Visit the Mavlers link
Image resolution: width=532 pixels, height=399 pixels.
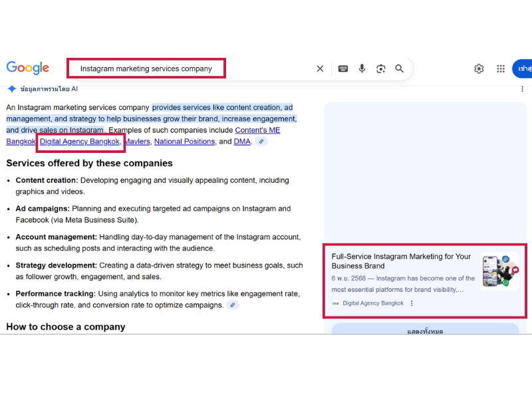coord(138,142)
